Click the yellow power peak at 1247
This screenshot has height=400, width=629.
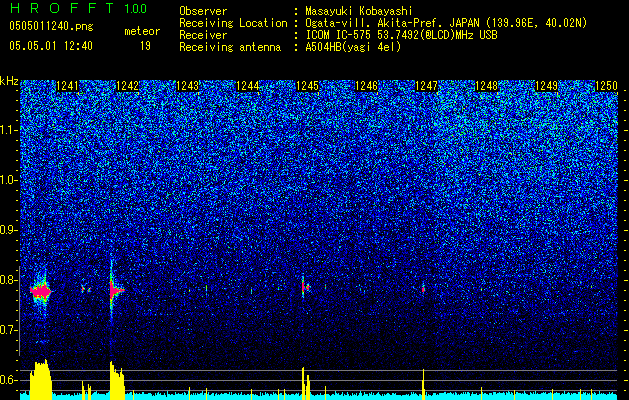coord(423,384)
